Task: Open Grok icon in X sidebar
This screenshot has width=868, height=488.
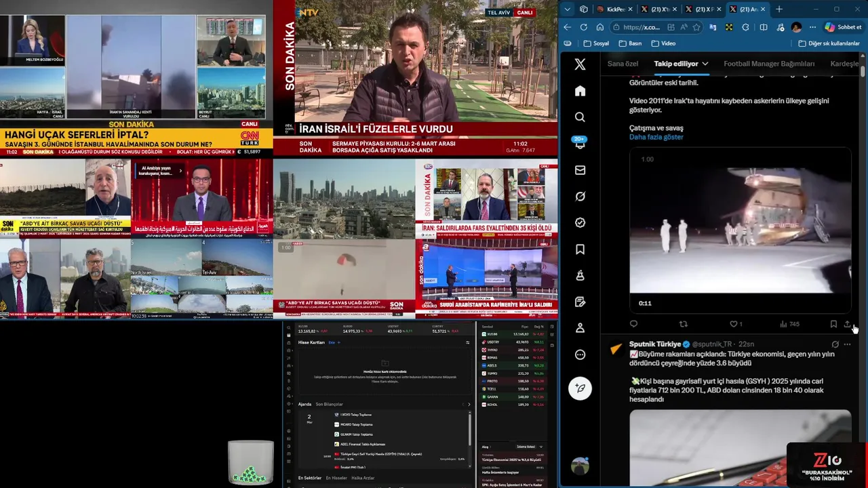Action: pyautogui.click(x=580, y=197)
